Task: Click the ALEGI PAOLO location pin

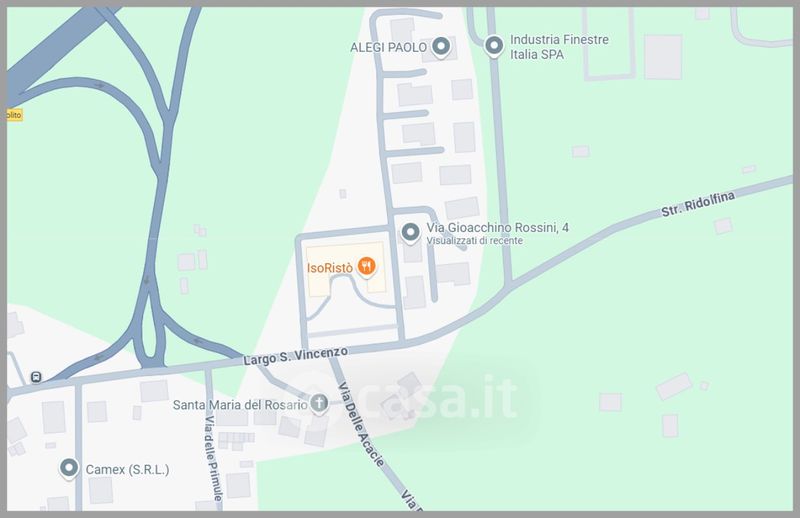Action: click(441, 47)
